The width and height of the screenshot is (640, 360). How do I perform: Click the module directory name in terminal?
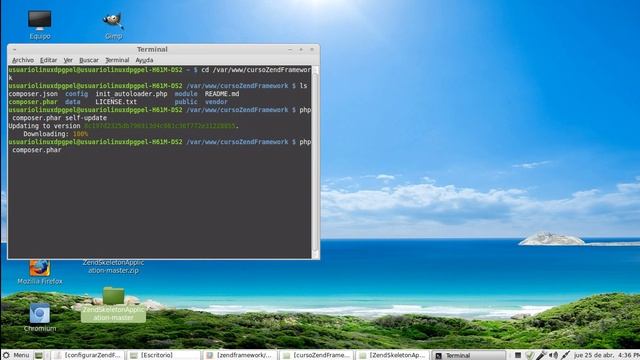186,94
